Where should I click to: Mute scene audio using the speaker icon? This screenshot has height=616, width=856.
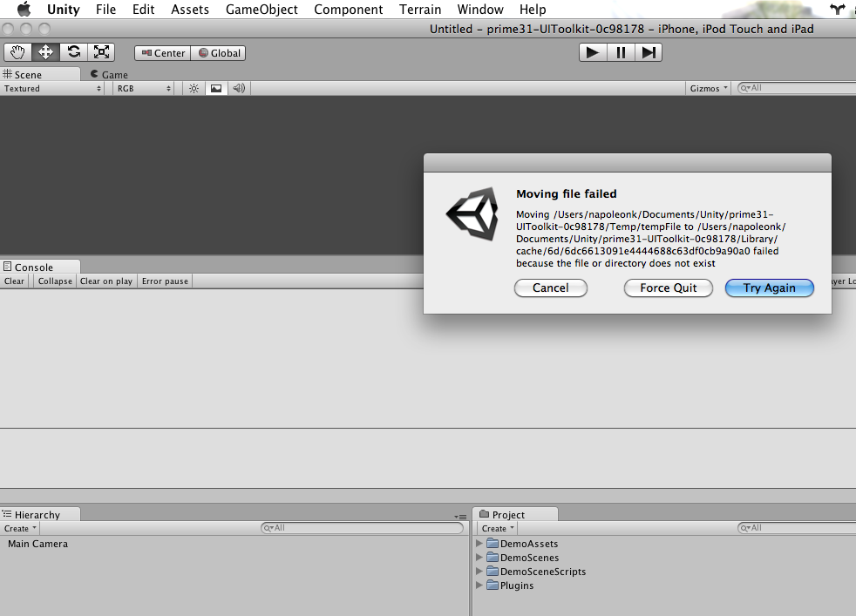tap(237, 88)
